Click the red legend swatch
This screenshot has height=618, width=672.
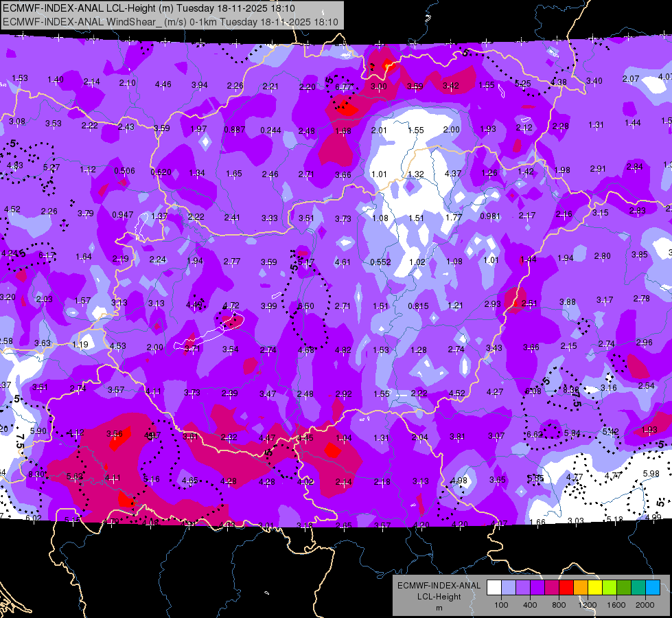tap(566, 588)
